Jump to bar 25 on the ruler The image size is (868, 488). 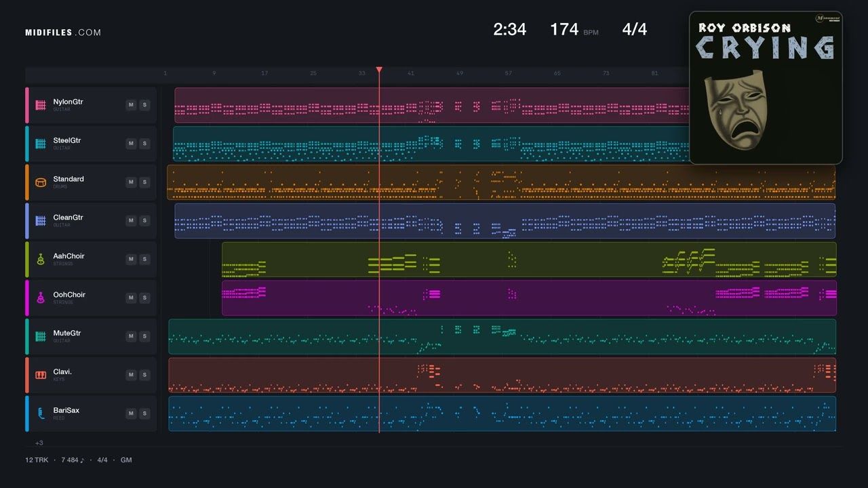(313, 73)
